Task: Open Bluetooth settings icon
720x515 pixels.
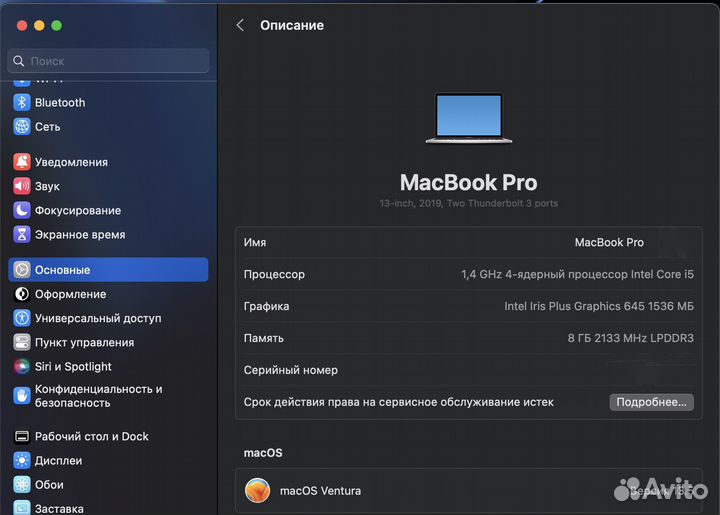Action: pos(22,102)
